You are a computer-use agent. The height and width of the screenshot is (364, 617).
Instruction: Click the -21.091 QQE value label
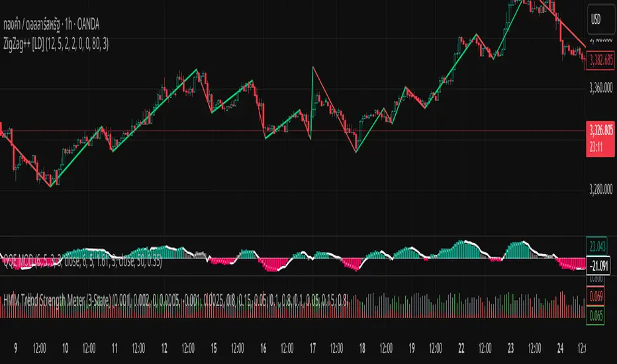tap(598, 266)
